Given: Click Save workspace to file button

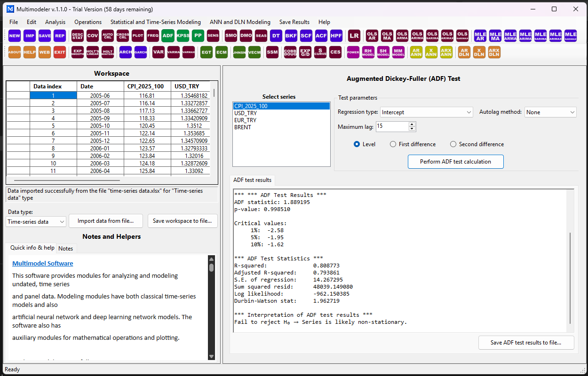Looking at the screenshot, I should click(182, 221).
